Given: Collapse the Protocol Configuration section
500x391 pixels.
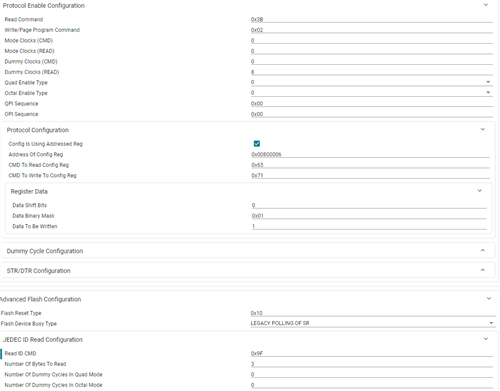Looking at the screenshot, I should [483, 129].
